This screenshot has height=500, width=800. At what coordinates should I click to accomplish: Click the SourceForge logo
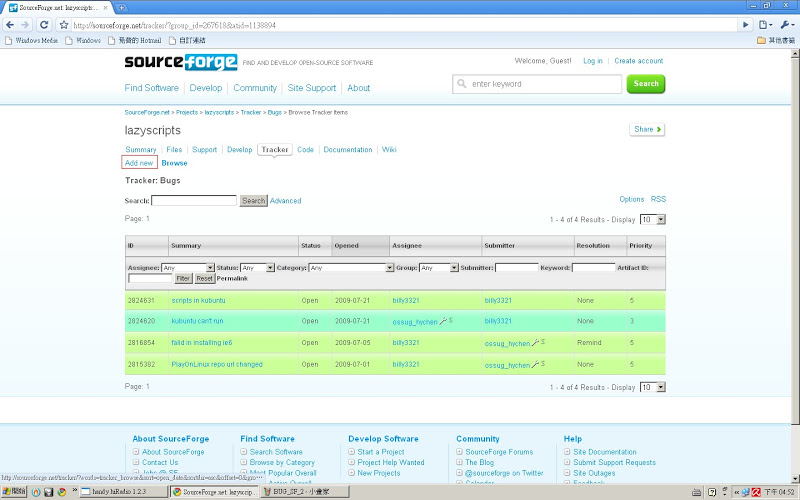pyautogui.click(x=181, y=62)
